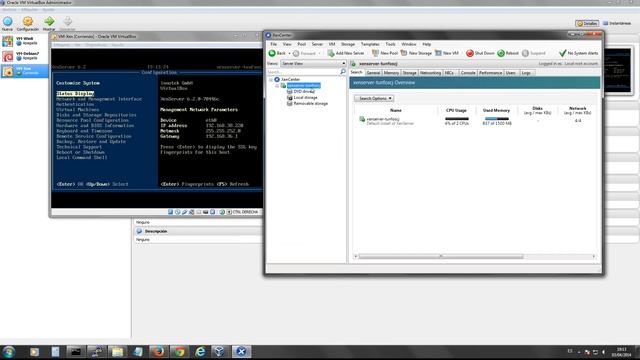Switch to the Console tab
This screenshot has height=360, width=640.
pos(468,73)
